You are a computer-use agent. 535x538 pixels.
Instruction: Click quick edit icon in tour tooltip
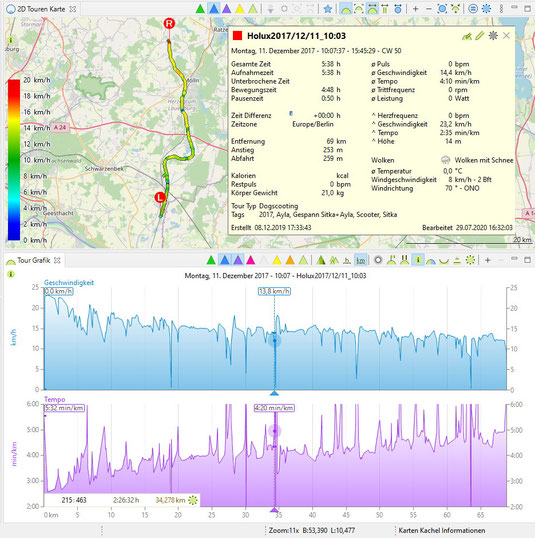pos(467,36)
